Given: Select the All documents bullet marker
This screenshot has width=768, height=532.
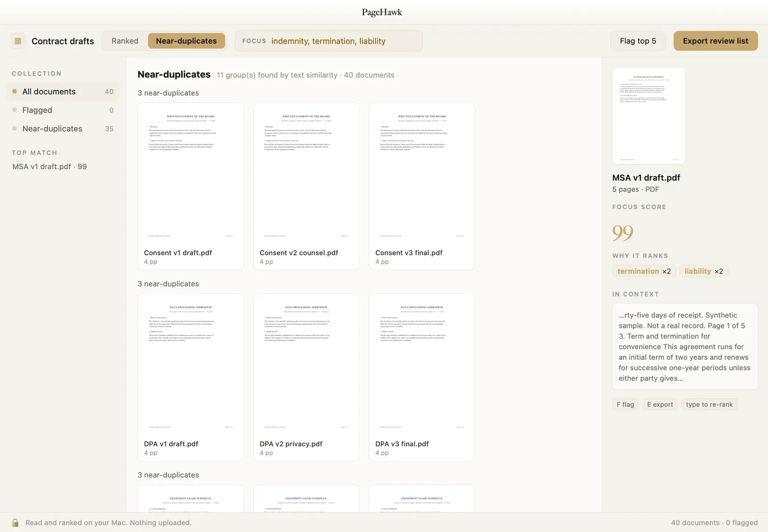Looking at the screenshot, I should click(15, 91).
